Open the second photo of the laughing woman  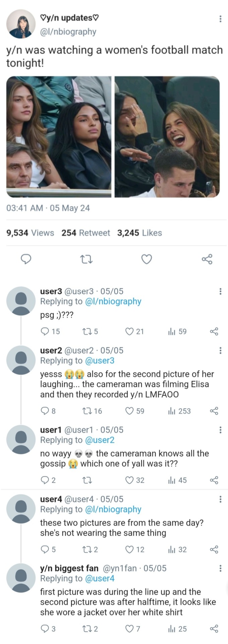(167, 137)
